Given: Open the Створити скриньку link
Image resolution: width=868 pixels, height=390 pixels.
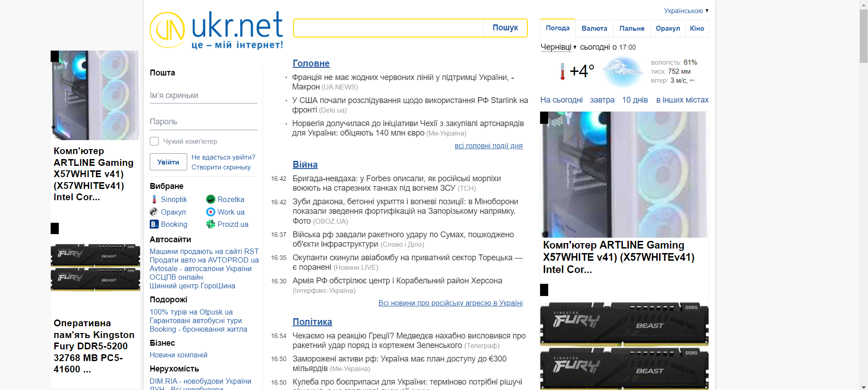Looking at the screenshot, I should point(221,167).
